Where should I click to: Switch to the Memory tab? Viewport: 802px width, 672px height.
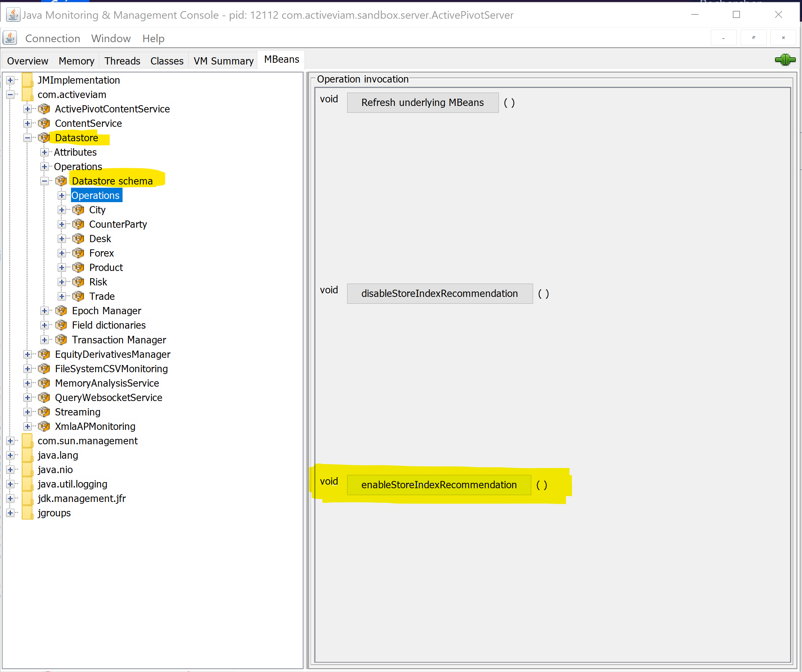[x=76, y=60]
